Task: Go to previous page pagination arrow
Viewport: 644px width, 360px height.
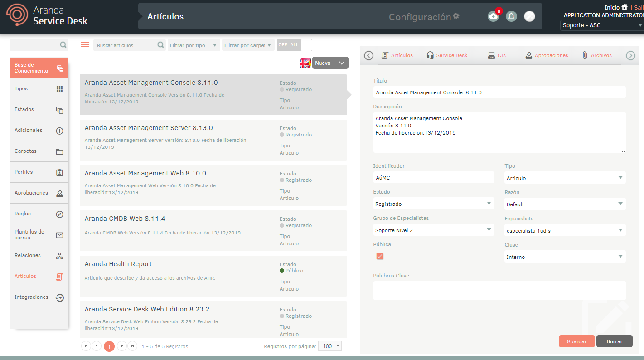Action: pyautogui.click(x=97, y=346)
